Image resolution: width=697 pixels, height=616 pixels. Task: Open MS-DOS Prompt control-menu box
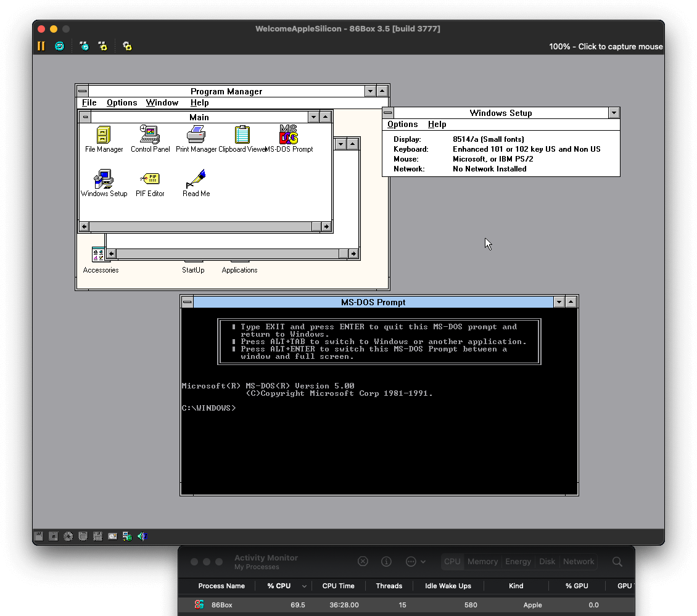[x=188, y=302]
